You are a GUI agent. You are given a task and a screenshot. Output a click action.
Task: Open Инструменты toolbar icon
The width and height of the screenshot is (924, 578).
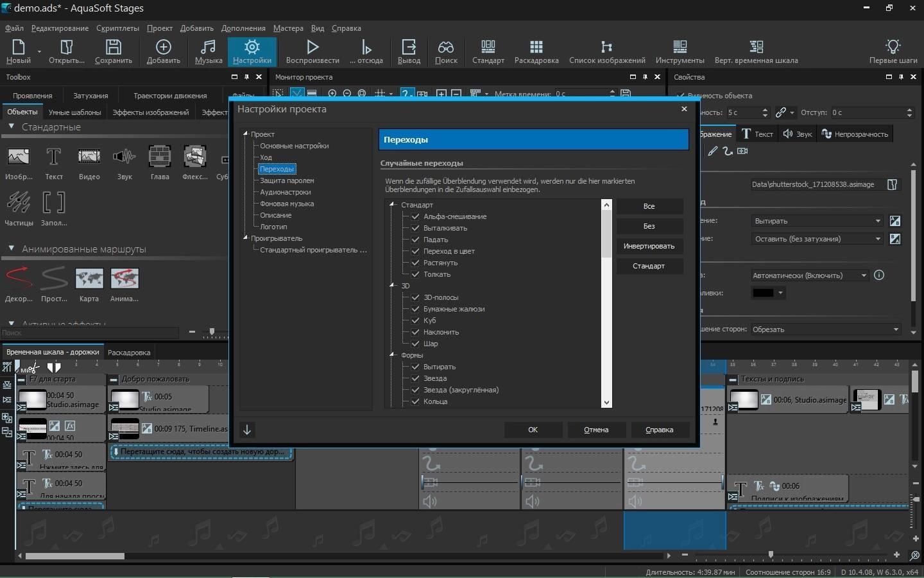tap(680, 51)
